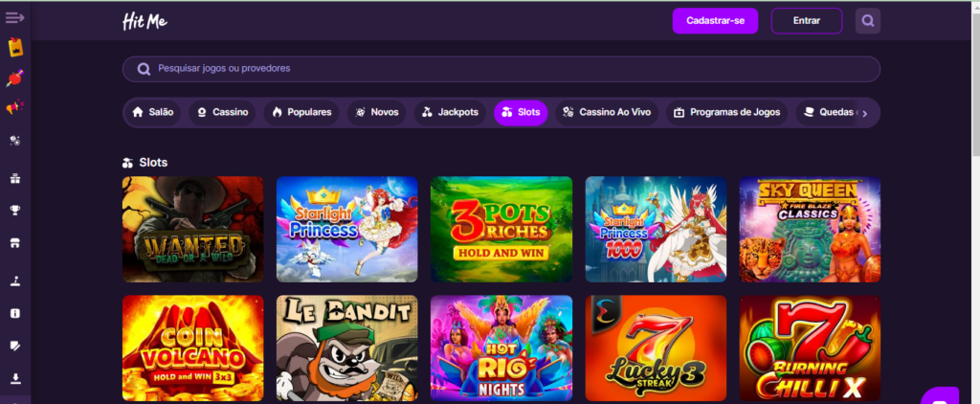
Task: Open Sky Queen Classics game thumbnail
Action: 810,230
